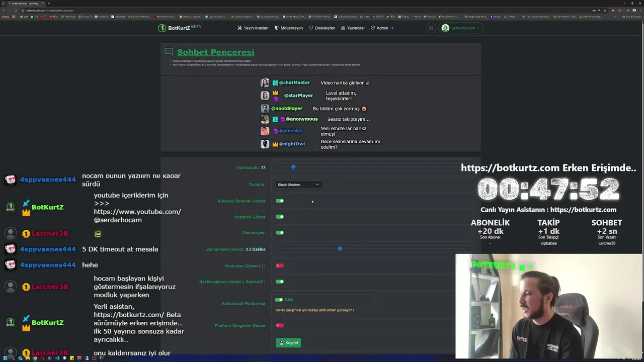This screenshot has width=644, height=362.
Task: Open the Yayıncılar menu item
Action: pyautogui.click(x=353, y=28)
